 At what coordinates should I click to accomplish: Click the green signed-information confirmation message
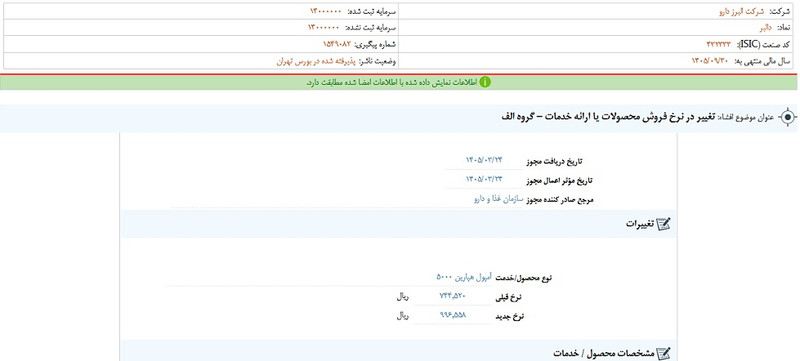tap(392, 82)
